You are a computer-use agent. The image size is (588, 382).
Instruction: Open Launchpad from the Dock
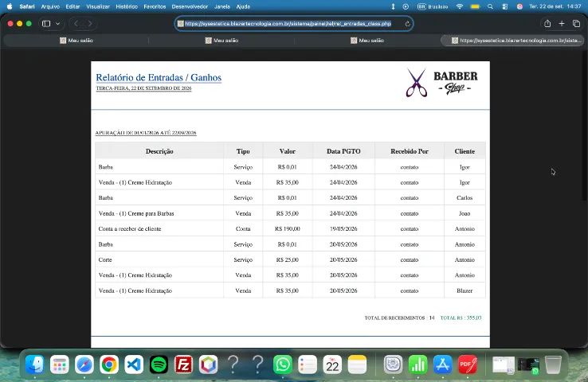tap(60, 364)
